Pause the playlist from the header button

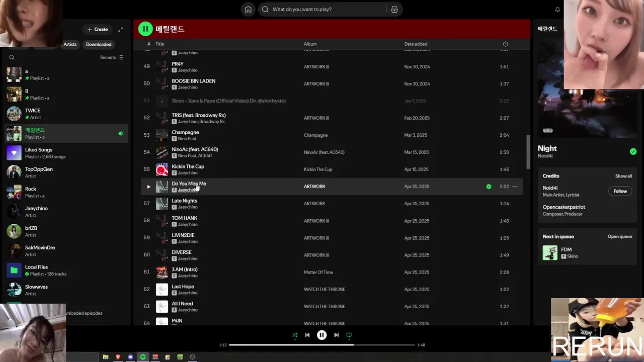click(145, 29)
